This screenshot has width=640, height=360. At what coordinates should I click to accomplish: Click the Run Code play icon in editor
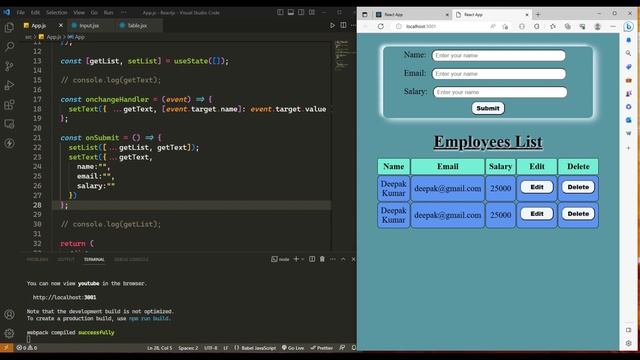point(332,25)
